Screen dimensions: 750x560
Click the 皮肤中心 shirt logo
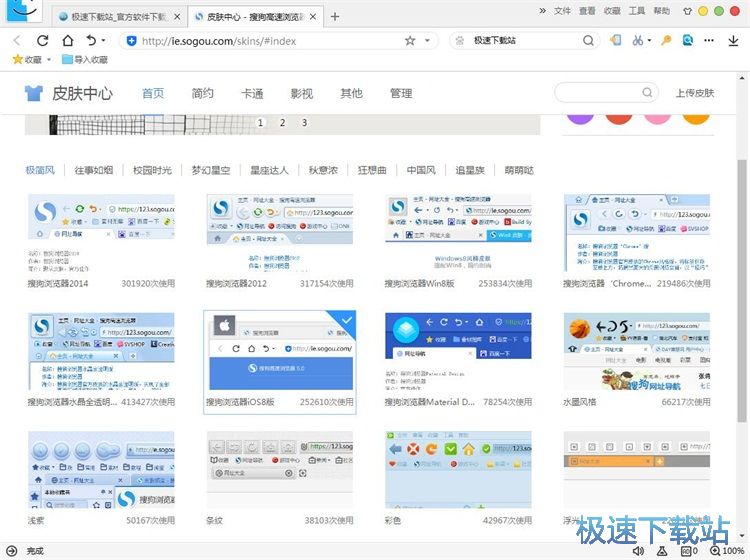tap(33, 93)
